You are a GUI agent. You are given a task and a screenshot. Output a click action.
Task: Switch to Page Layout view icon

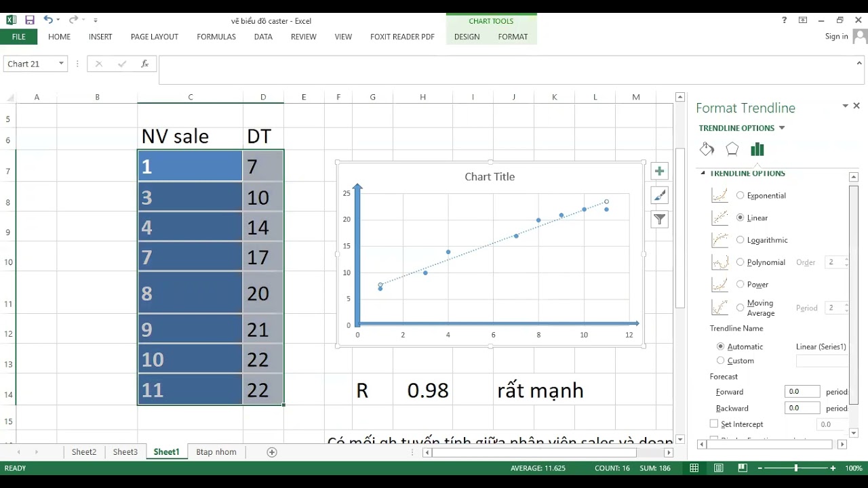coord(719,468)
